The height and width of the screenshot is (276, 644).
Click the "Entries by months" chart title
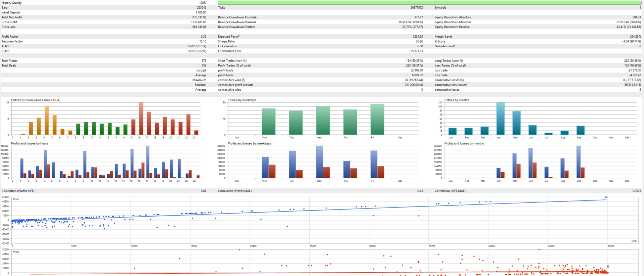coord(457,100)
